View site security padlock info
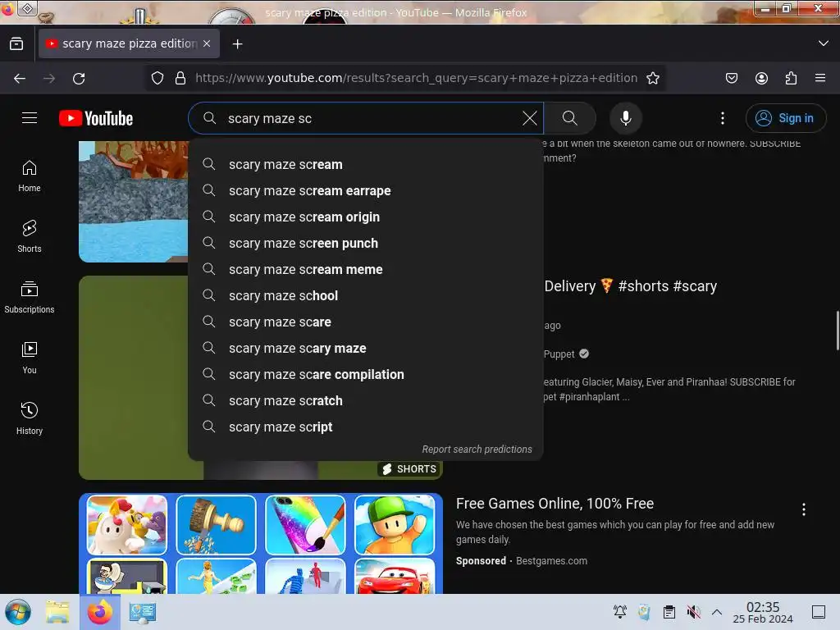 180,78
